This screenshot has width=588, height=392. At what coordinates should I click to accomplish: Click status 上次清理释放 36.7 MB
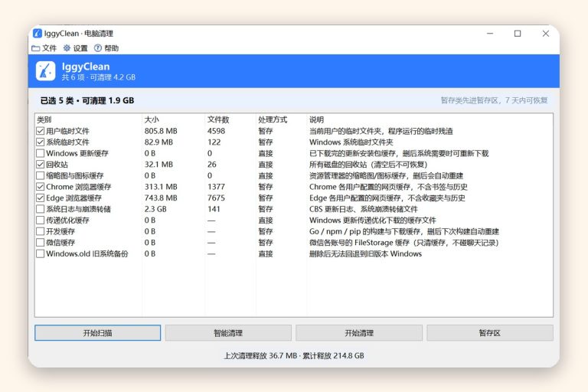(260, 355)
